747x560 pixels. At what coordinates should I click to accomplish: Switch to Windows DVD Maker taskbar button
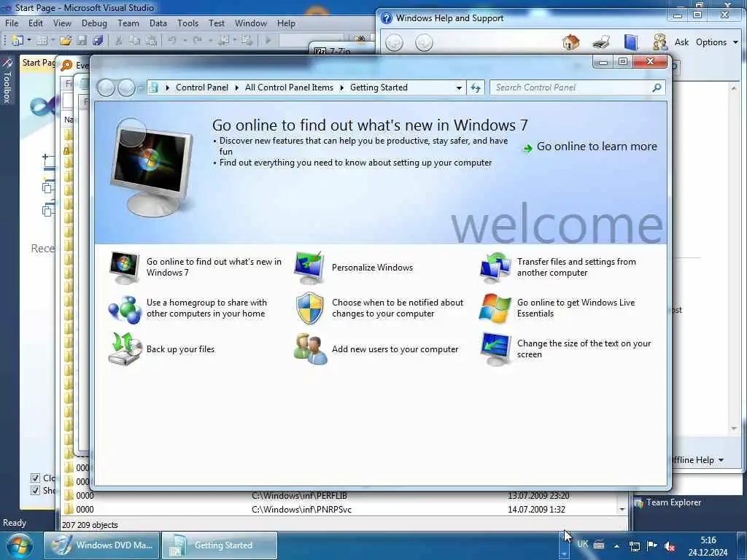point(101,545)
